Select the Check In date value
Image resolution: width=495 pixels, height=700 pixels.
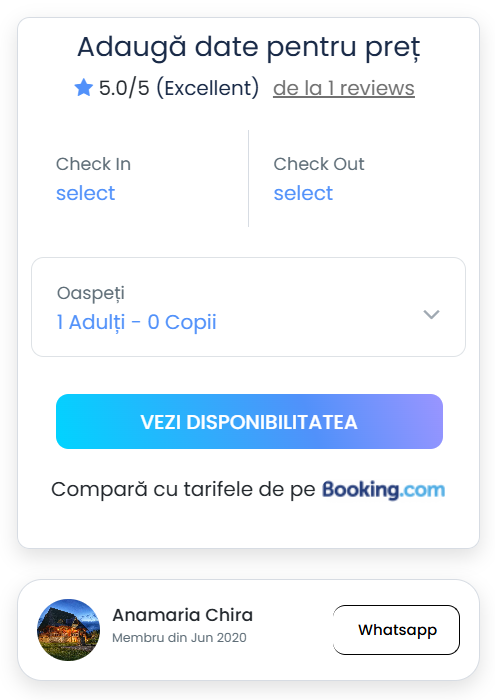click(x=85, y=193)
